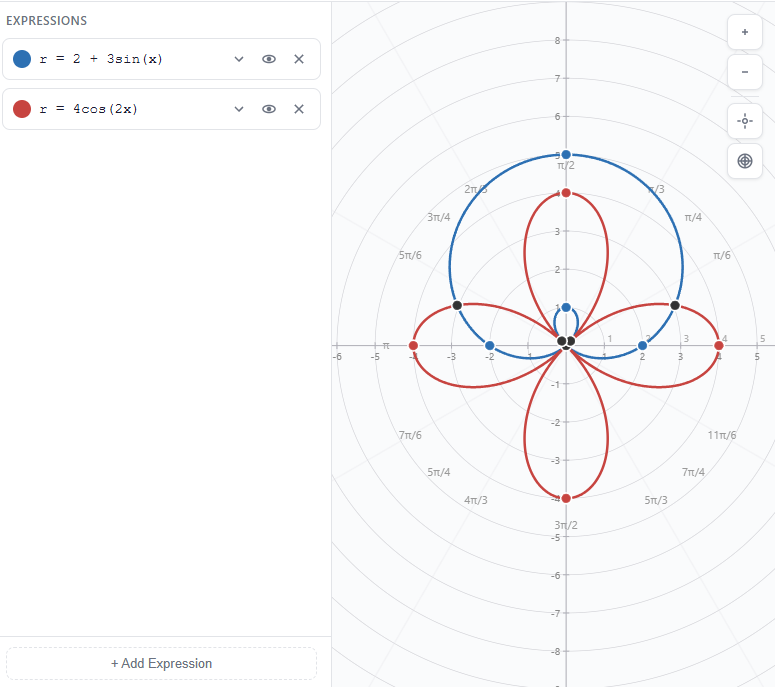775x687 pixels.
Task: Click the 11π/6 angle label
Action: coord(722,435)
